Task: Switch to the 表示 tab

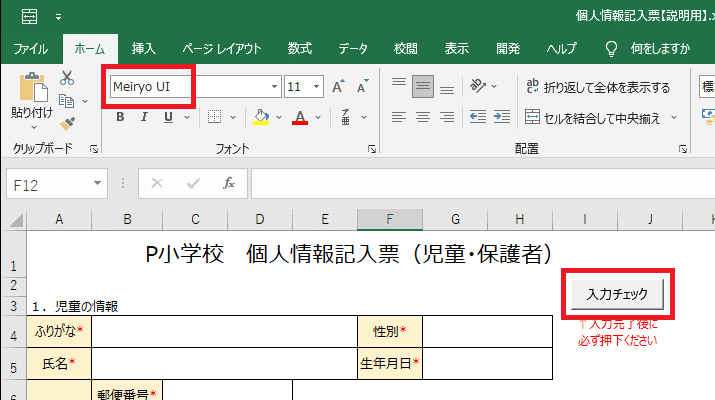Action: 456,48
